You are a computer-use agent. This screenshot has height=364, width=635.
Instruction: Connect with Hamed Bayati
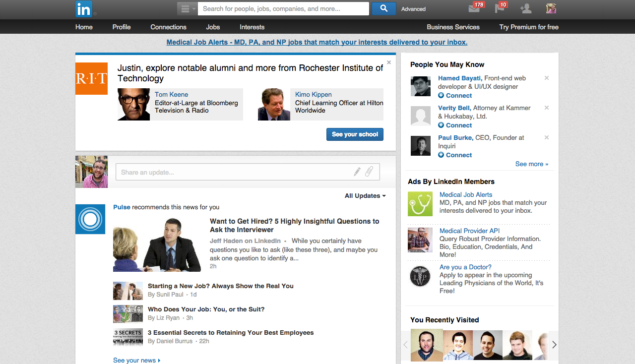pos(455,95)
